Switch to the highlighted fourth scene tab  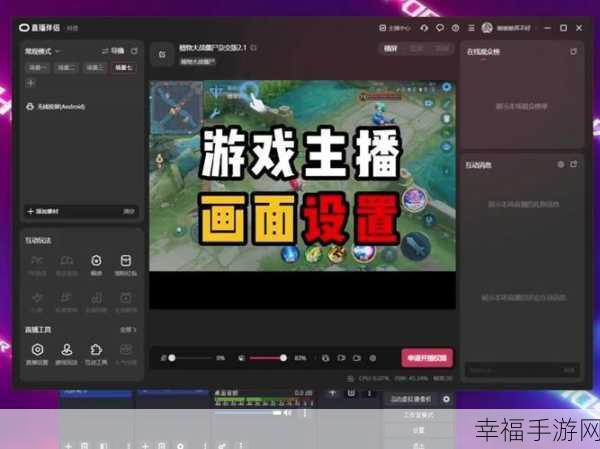pyautogui.click(x=124, y=68)
